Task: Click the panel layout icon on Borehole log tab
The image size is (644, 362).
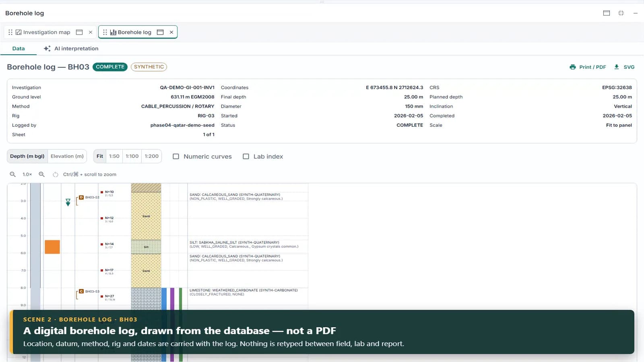Action: pos(160,32)
